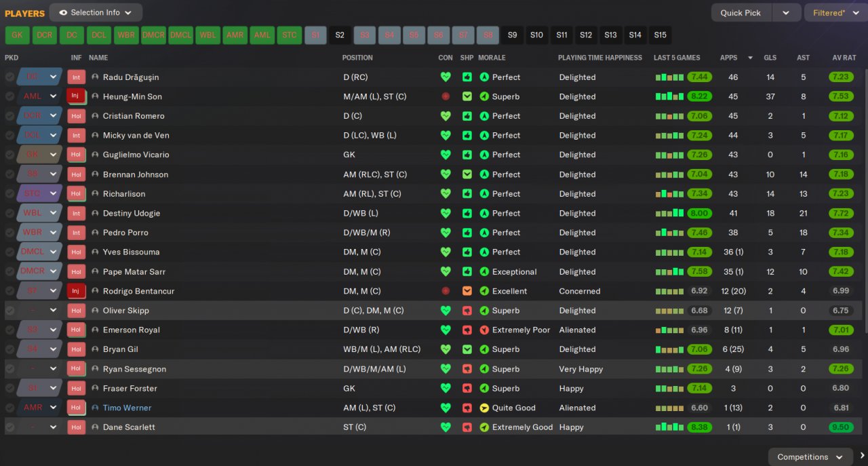Click the Quick Pick button
The width and height of the screenshot is (868, 466).
pyautogui.click(x=741, y=13)
